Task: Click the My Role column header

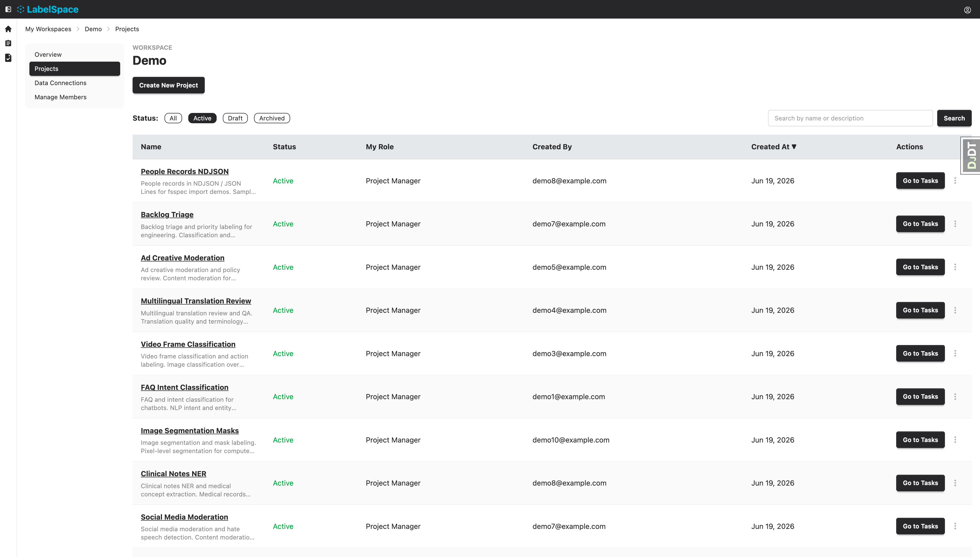Action: [x=379, y=147]
